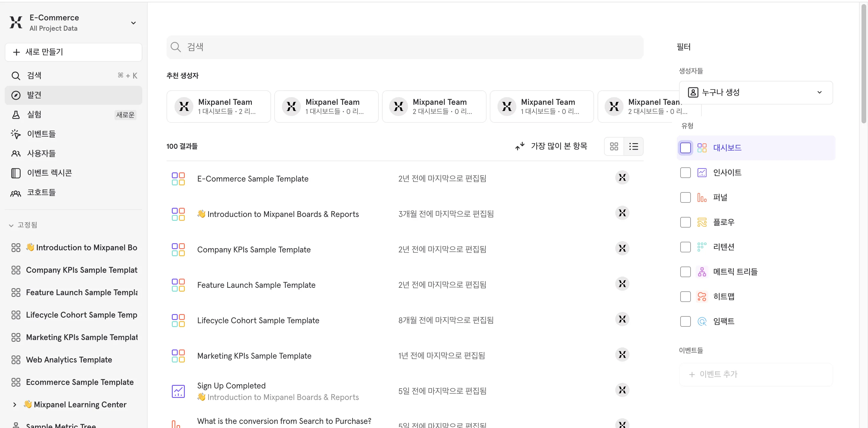
Task: Open the 누구나 생성 creator dropdown
Action: pos(756,92)
